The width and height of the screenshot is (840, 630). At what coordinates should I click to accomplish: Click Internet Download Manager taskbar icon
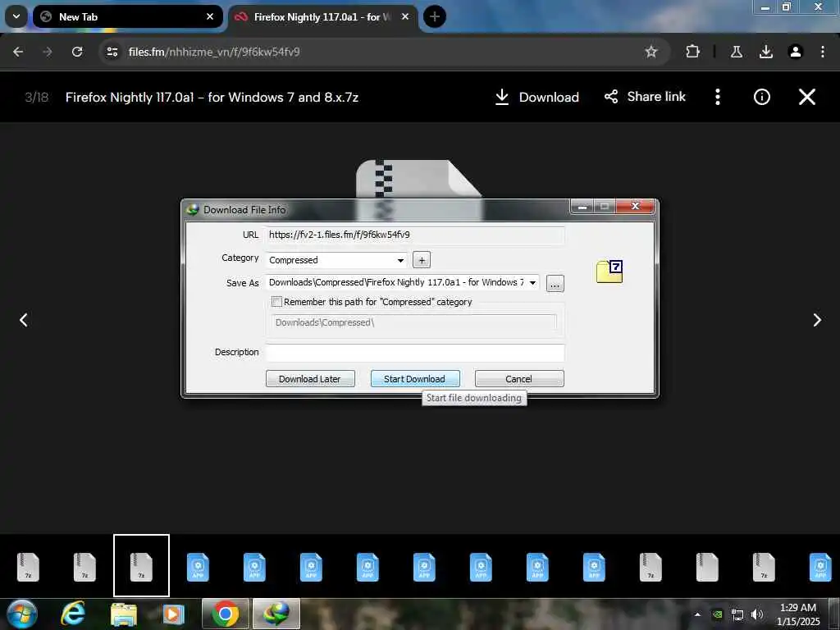click(276, 614)
